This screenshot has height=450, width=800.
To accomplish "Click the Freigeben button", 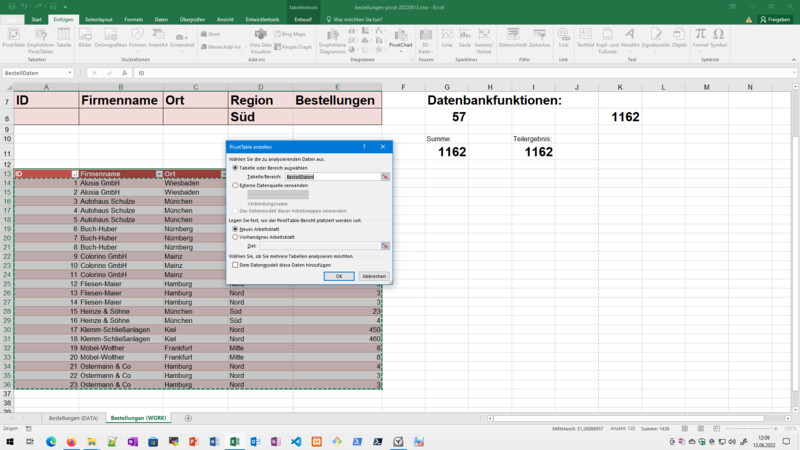I will (775, 19).
